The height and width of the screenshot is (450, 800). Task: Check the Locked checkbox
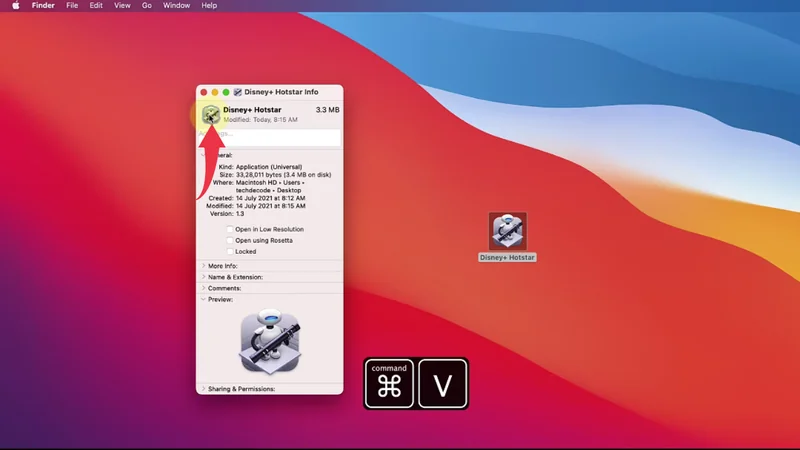pyautogui.click(x=230, y=251)
